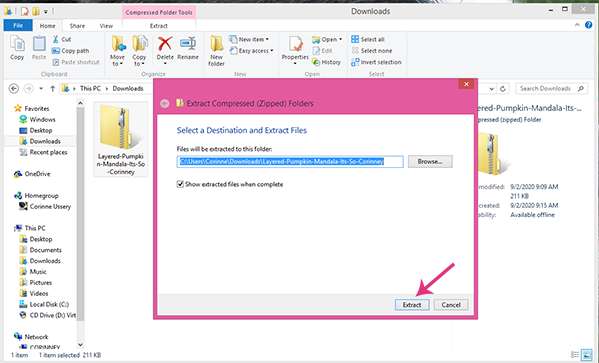Switch to the View ribbon tab
The width and height of the screenshot is (599, 363).
click(106, 26)
